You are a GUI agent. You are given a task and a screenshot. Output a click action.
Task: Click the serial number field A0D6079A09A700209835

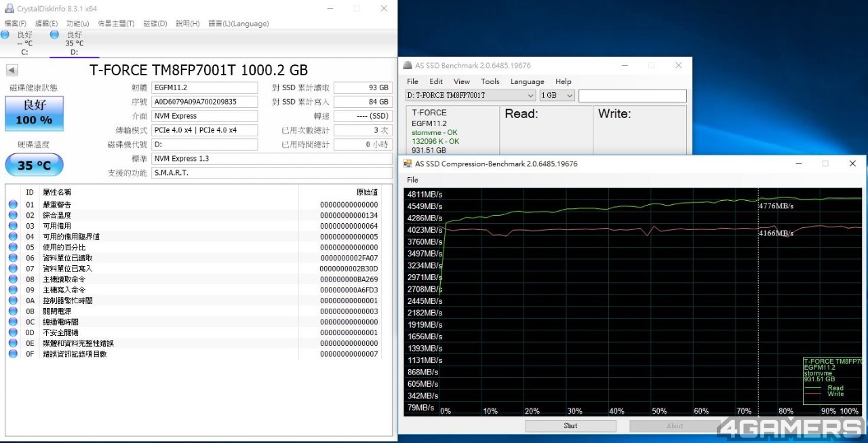[205, 102]
